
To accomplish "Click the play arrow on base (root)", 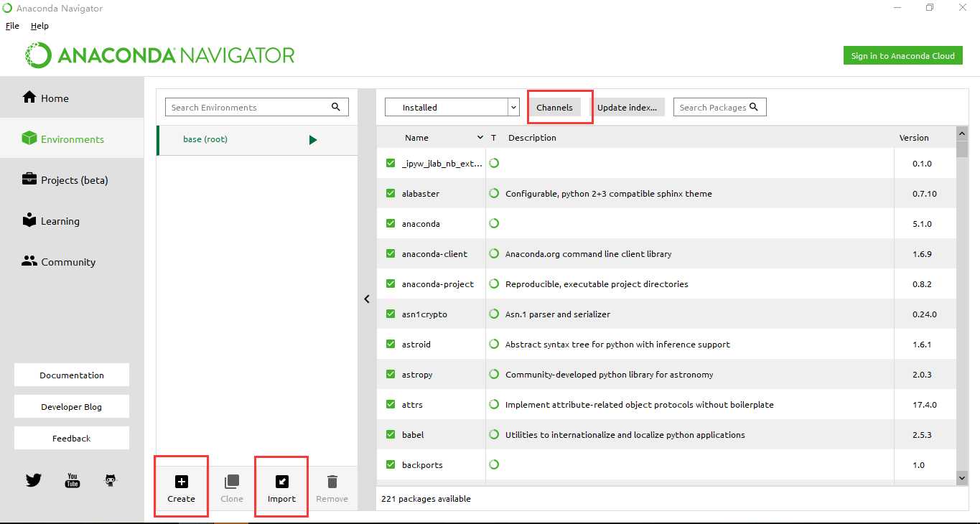I will click(x=312, y=140).
